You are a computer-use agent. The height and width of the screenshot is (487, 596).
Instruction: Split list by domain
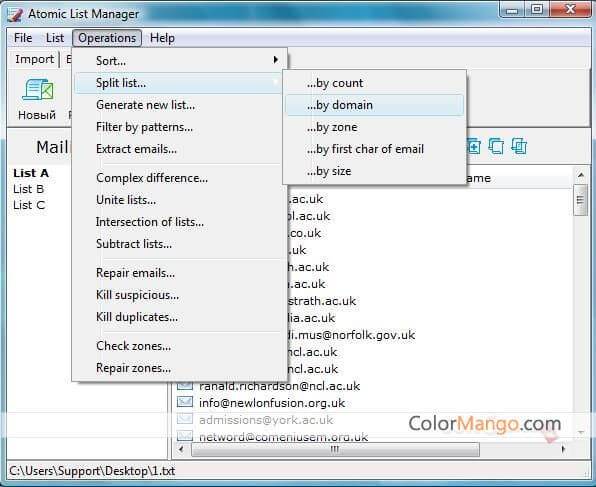[x=374, y=105]
